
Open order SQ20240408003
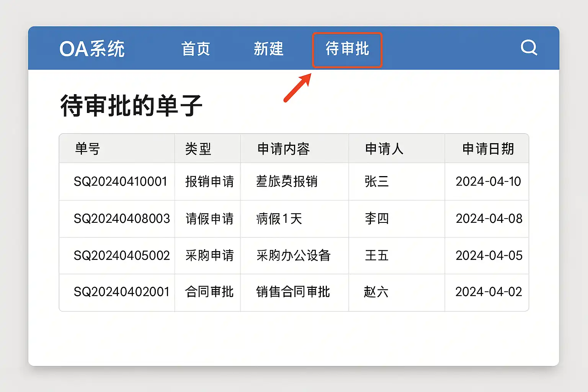point(122,219)
